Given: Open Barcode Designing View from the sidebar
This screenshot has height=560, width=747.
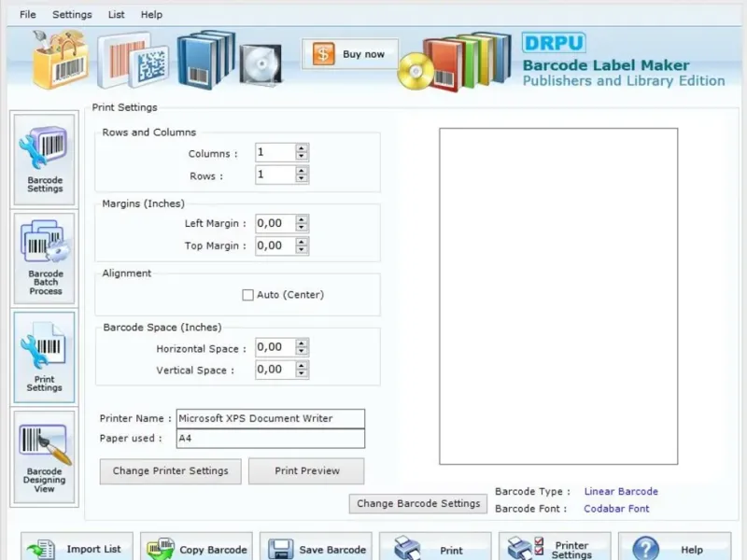Looking at the screenshot, I should (x=44, y=456).
